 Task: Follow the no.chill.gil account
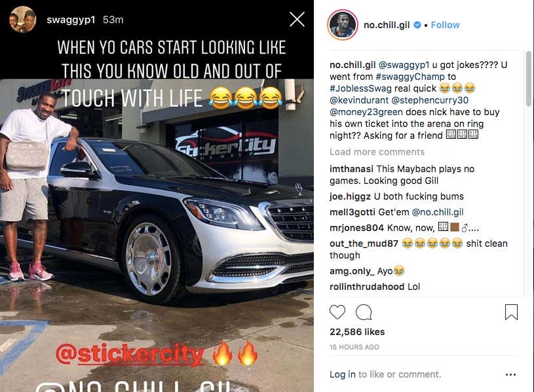click(x=445, y=25)
